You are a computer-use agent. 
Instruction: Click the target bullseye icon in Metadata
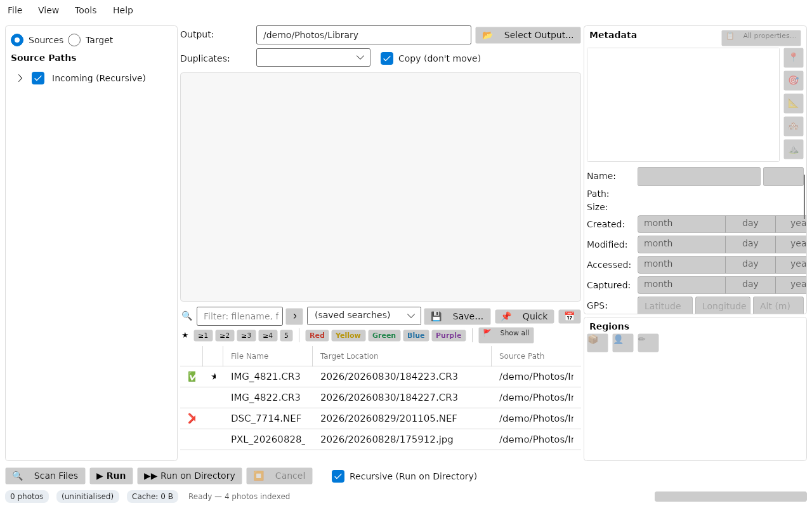(x=793, y=81)
